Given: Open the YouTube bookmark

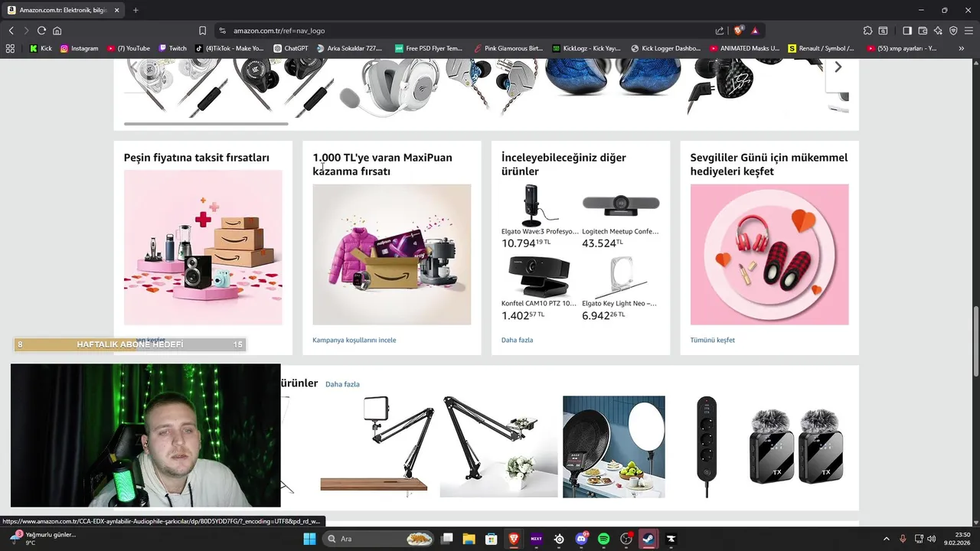Looking at the screenshot, I should click(129, 48).
